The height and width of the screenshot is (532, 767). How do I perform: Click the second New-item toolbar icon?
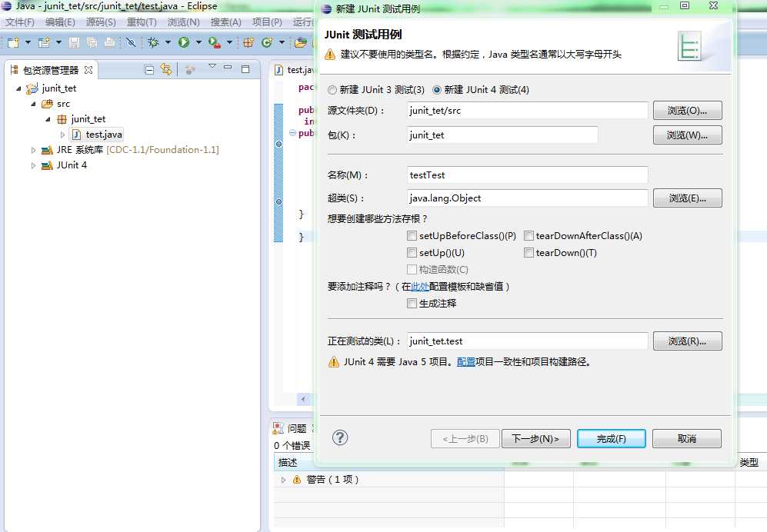[44, 42]
